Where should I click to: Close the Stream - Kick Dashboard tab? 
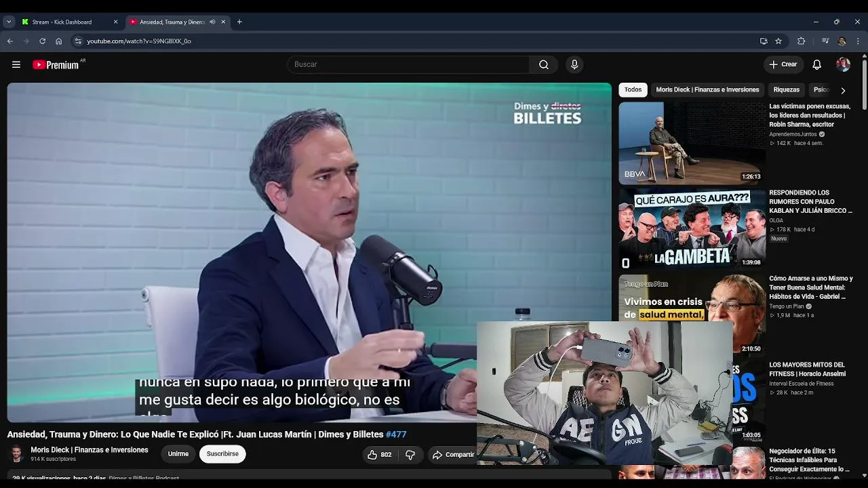(115, 22)
